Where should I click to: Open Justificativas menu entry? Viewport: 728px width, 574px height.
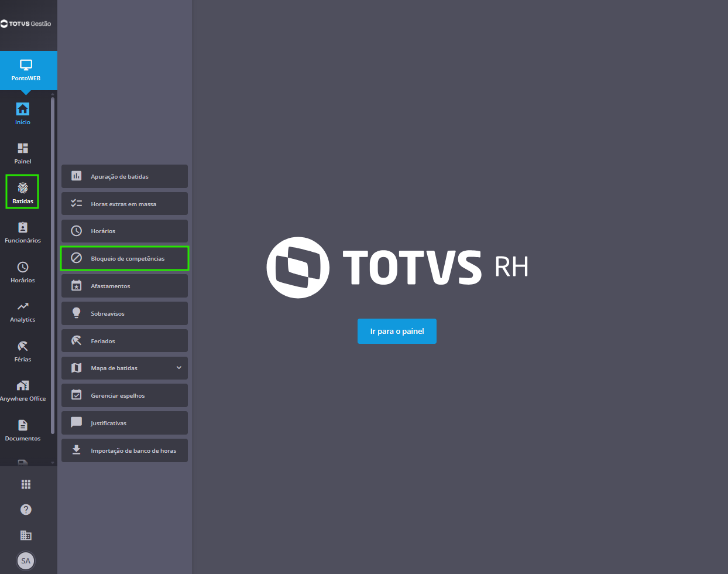pyautogui.click(x=125, y=423)
